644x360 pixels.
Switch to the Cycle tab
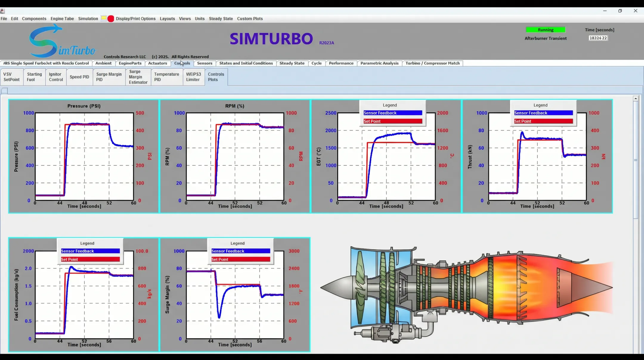(316, 63)
